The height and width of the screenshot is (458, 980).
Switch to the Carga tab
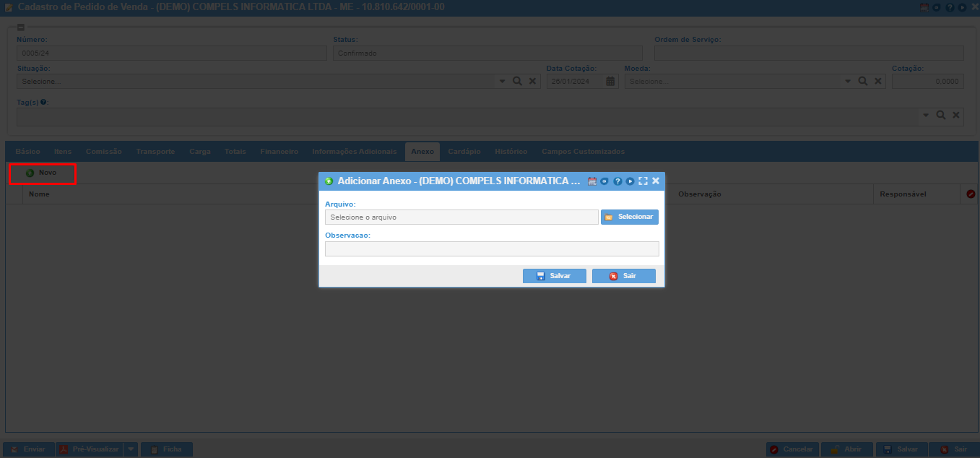(x=200, y=152)
